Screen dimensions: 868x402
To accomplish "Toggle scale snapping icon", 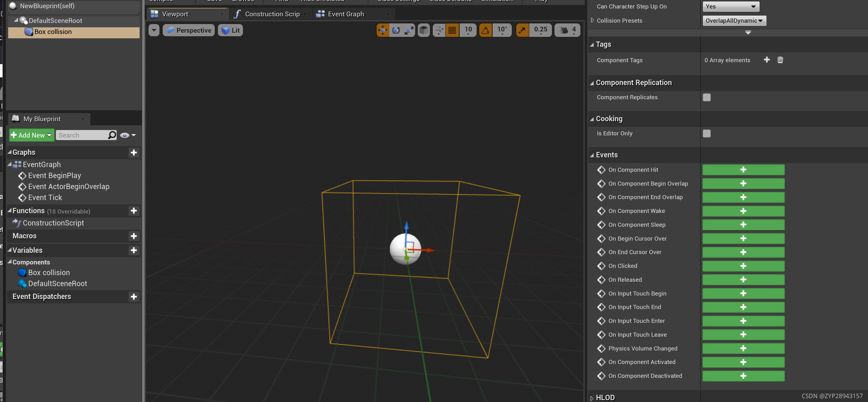I will [522, 30].
